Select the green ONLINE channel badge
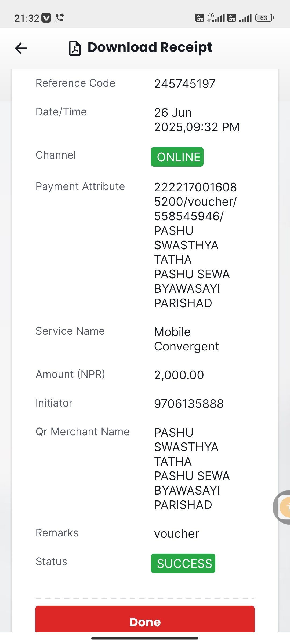This screenshot has height=644, width=290. point(177,157)
